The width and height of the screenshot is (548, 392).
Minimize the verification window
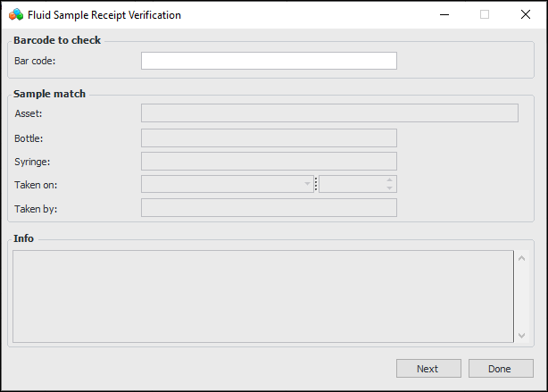444,14
